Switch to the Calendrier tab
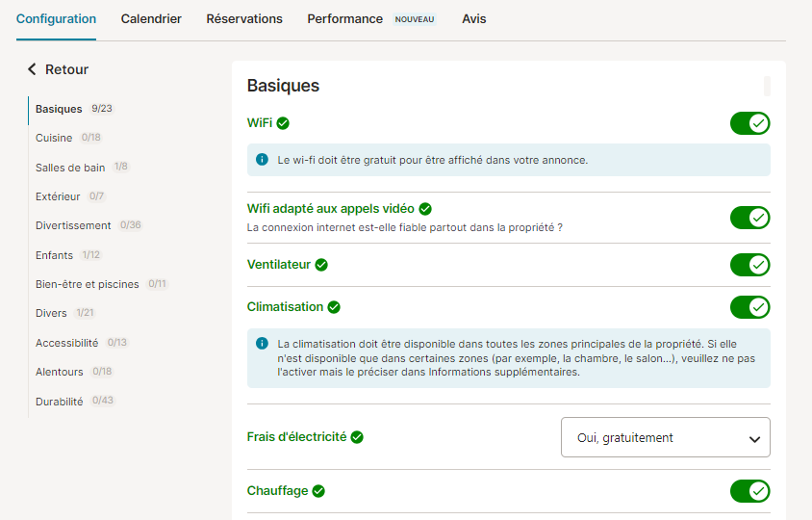 151,19
